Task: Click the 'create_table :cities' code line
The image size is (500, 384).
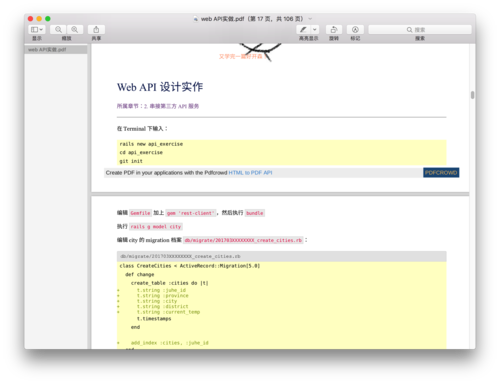Action: pyautogui.click(x=169, y=283)
